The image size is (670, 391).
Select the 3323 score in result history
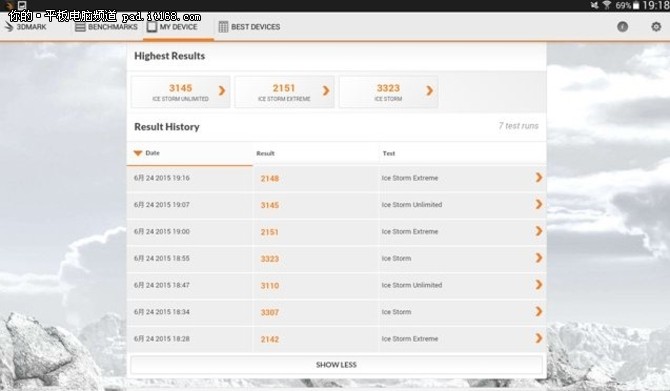(270, 259)
